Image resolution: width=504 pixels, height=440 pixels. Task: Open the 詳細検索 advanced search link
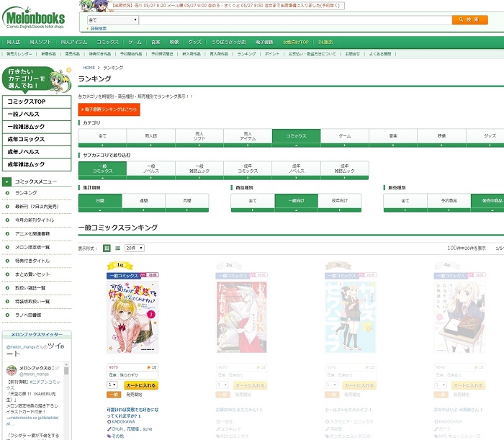click(99, 29)
